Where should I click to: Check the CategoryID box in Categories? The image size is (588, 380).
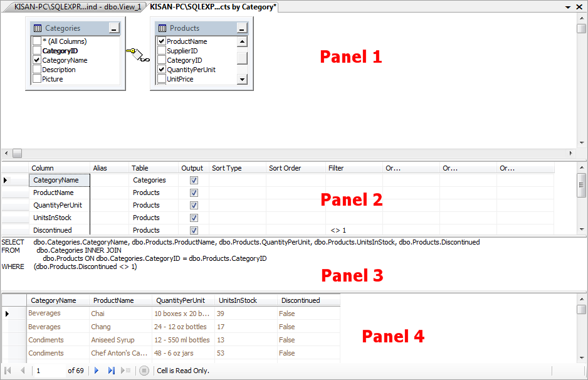click(x=37, y=50)
